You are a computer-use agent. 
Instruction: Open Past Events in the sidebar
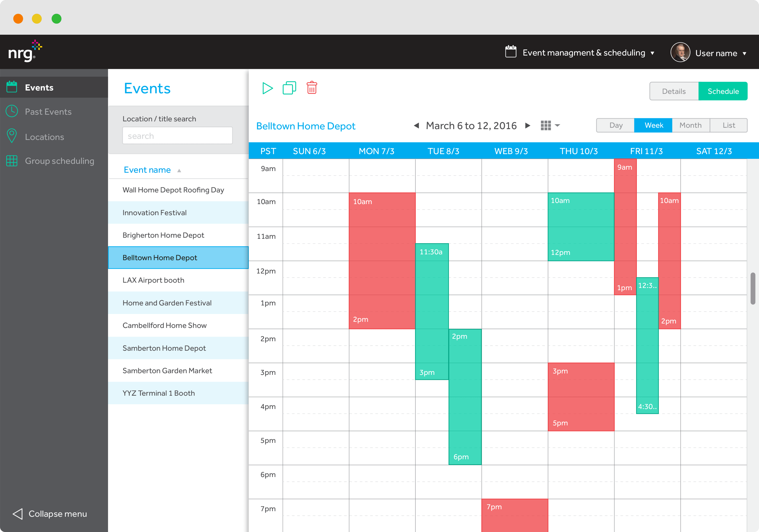(x=54, y=112)
